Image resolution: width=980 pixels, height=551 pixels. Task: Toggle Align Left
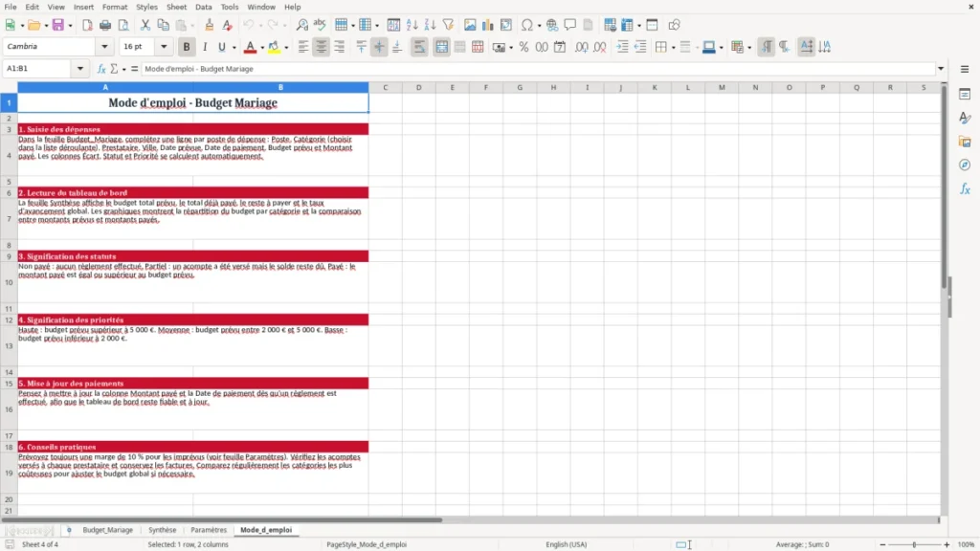[x=303, y=47]
